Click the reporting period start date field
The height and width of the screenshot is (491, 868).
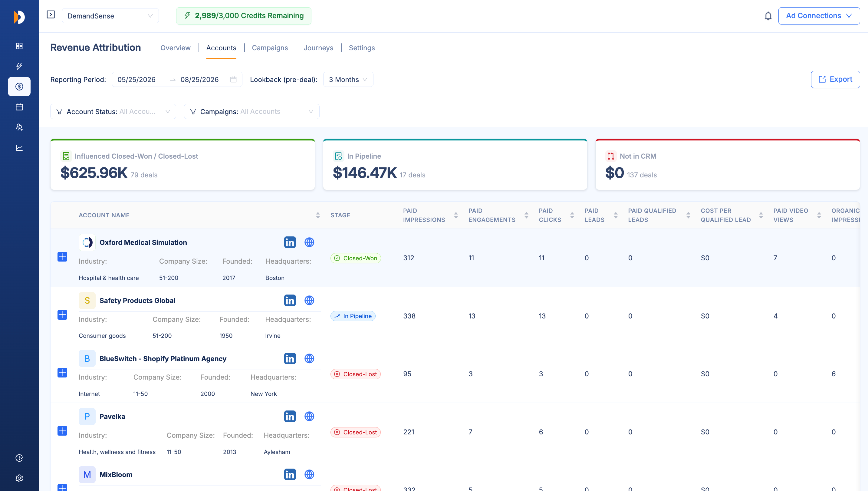tap(136, 80)
